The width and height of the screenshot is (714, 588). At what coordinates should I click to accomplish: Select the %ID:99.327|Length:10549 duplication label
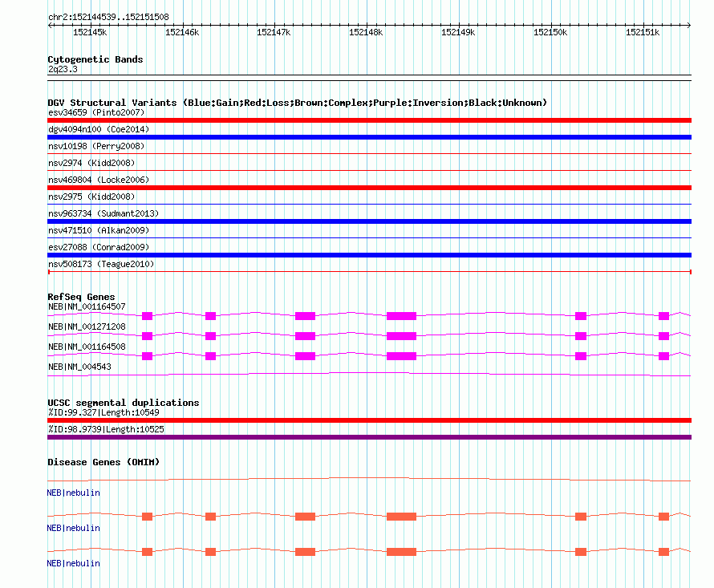(x=103, y=412)
